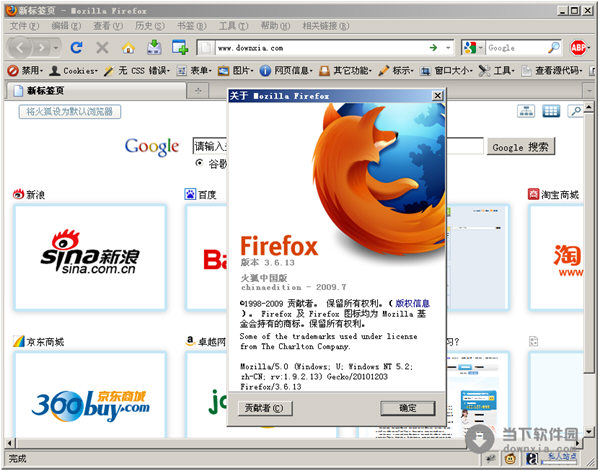This screenshot has height=471, width=600.
Task: Open back/forward history dropdown arrow
Action: (56, 48)
